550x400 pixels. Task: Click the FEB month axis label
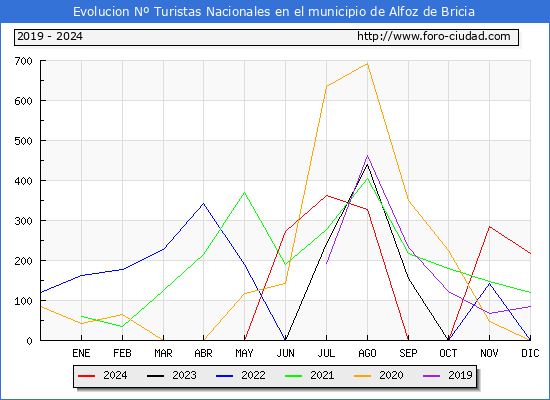(122, 353)
